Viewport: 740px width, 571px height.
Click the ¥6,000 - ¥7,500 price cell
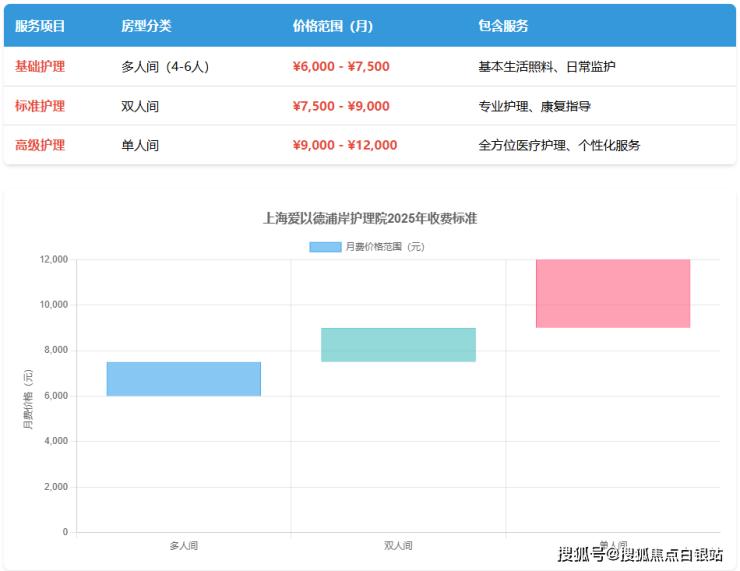click(x=341, y=67)
